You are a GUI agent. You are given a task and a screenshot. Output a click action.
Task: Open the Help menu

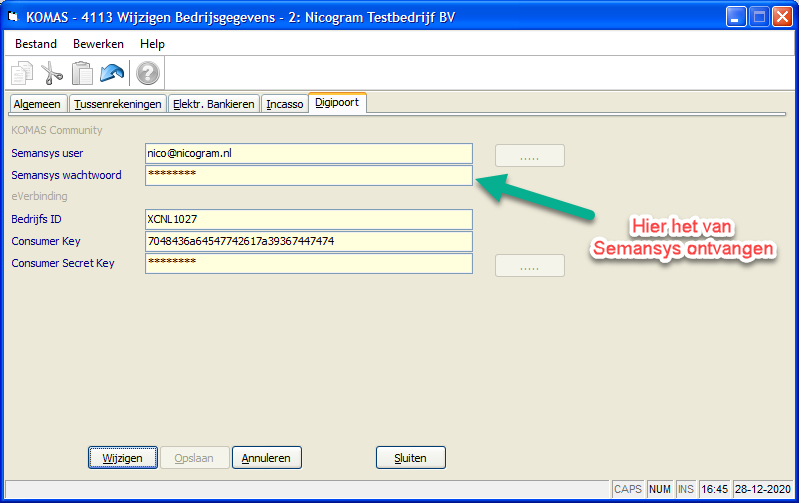point(152,44)
